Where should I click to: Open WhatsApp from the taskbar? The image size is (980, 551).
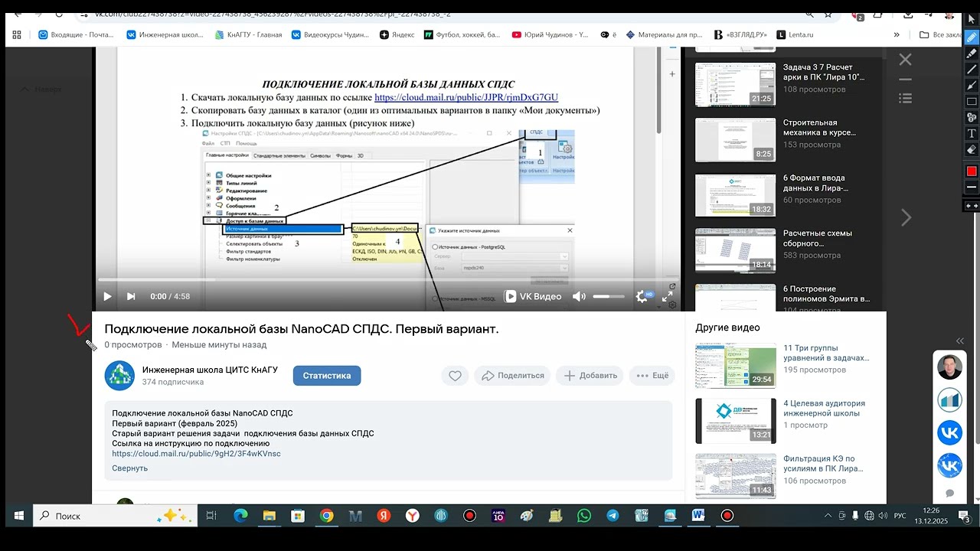(584, 516)
